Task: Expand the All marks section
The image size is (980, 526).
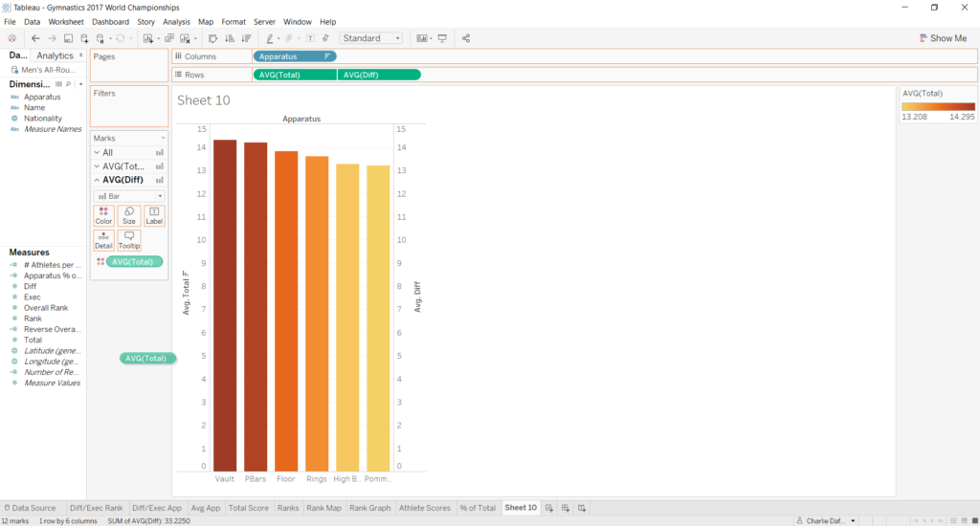Action: (97, 152)
